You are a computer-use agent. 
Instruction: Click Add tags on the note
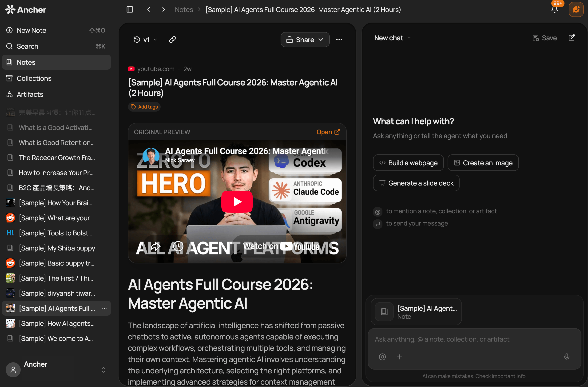point(144,107)
